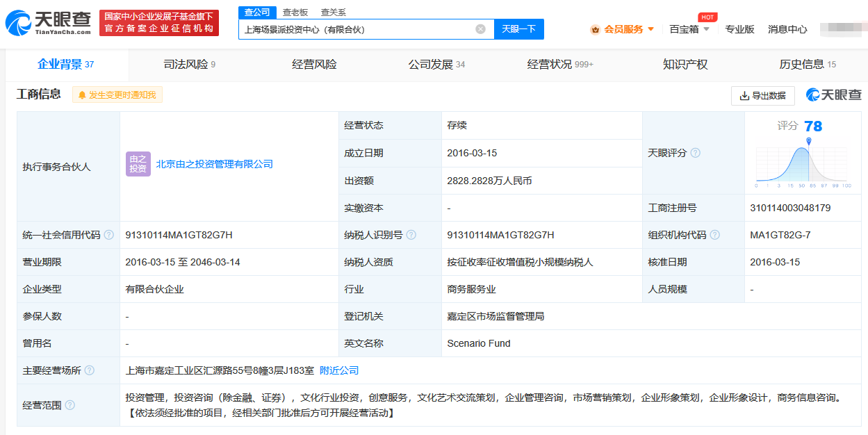The width and height of the screenshot is (868, 435).
Task: Select the 存续 business status value
Action: tap(457, 126)
